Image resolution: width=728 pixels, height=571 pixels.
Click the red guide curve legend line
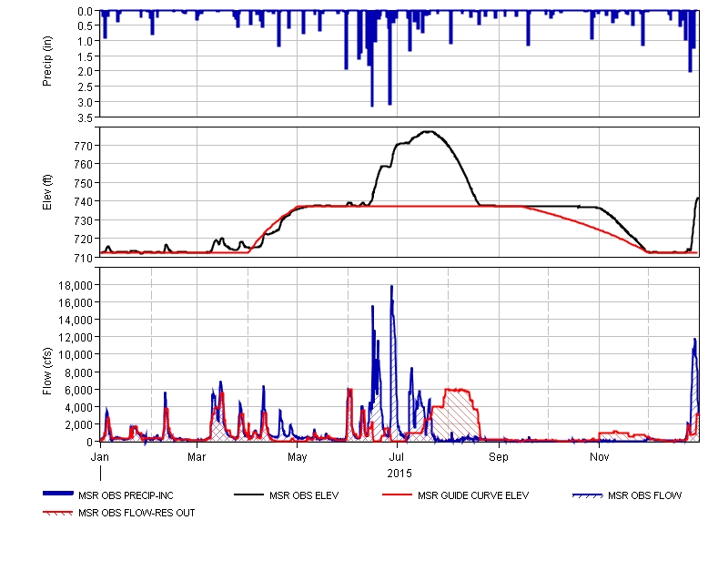[x=395, y=495]
